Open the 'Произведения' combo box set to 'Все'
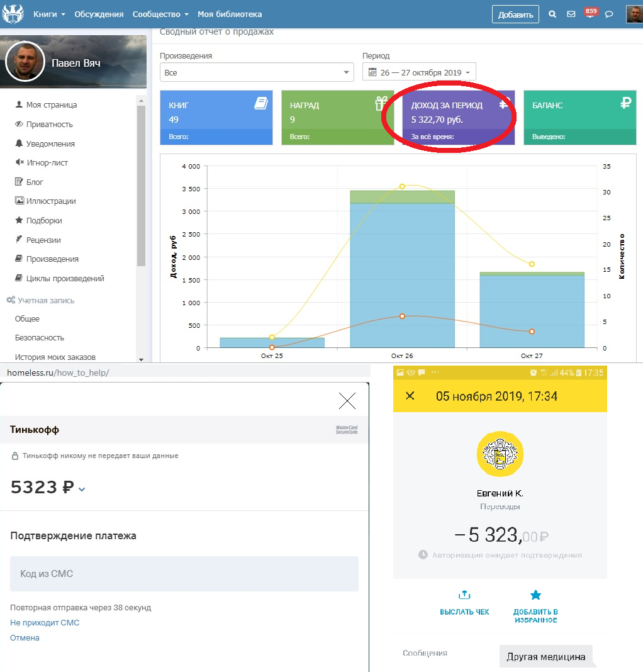The image size is (643, 672). coord(257,72)
